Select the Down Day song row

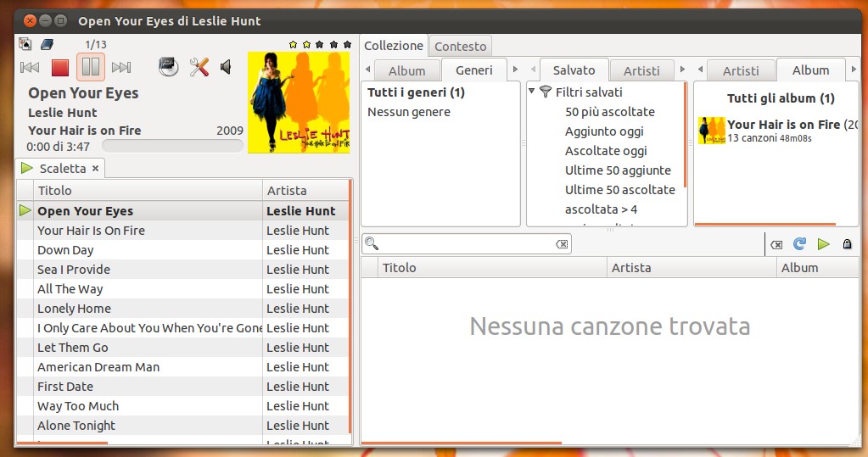pos(182,250)
